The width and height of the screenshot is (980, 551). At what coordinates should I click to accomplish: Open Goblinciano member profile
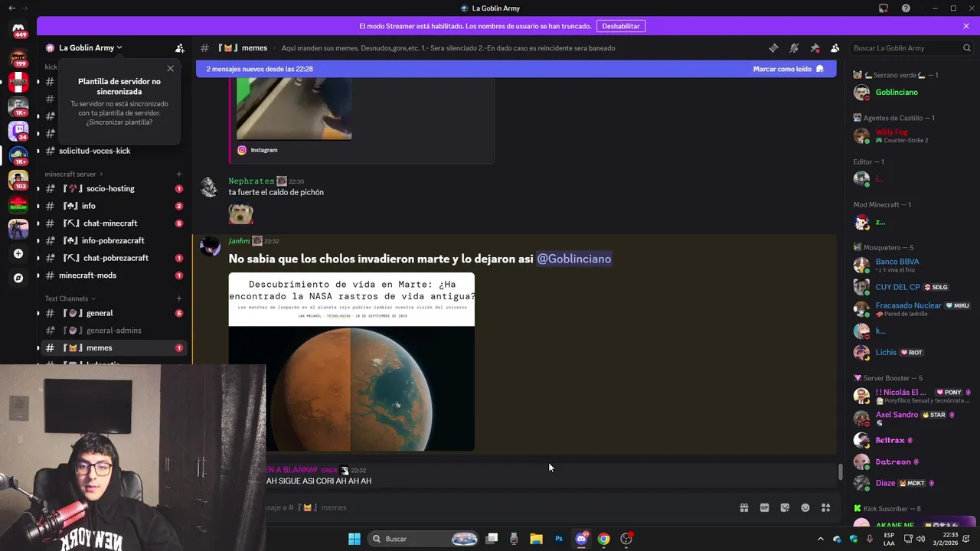pos(911,93)
